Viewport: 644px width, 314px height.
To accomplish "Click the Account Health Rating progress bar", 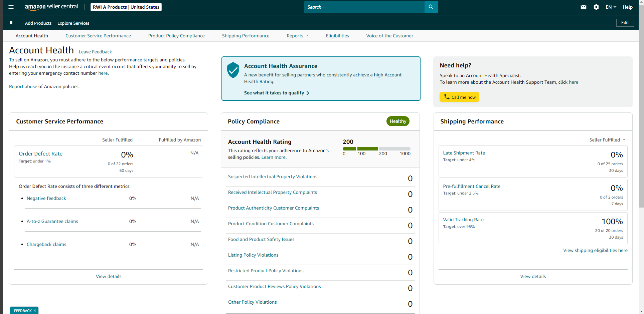I will click(376, 149).
